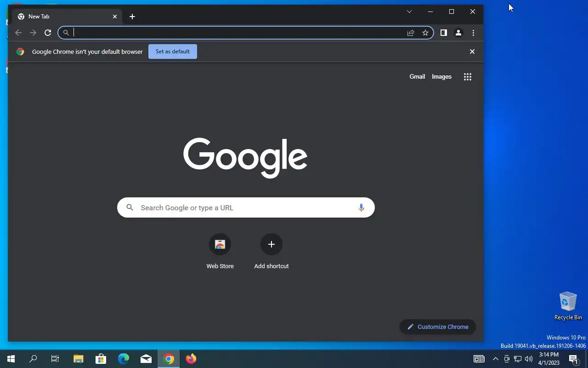Open Task View on the taskbar
The width and height of the screenshot is (588, 368).
click(x=55, y=359)
